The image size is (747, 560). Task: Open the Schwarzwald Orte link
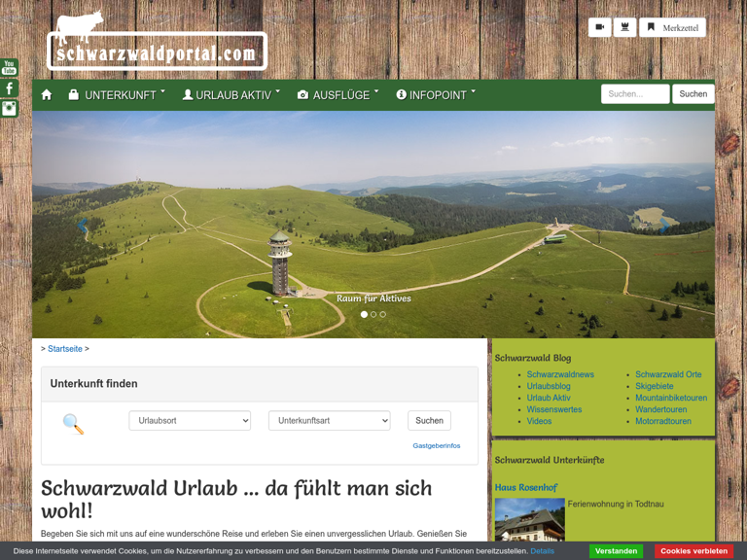(x=668, y=374)
